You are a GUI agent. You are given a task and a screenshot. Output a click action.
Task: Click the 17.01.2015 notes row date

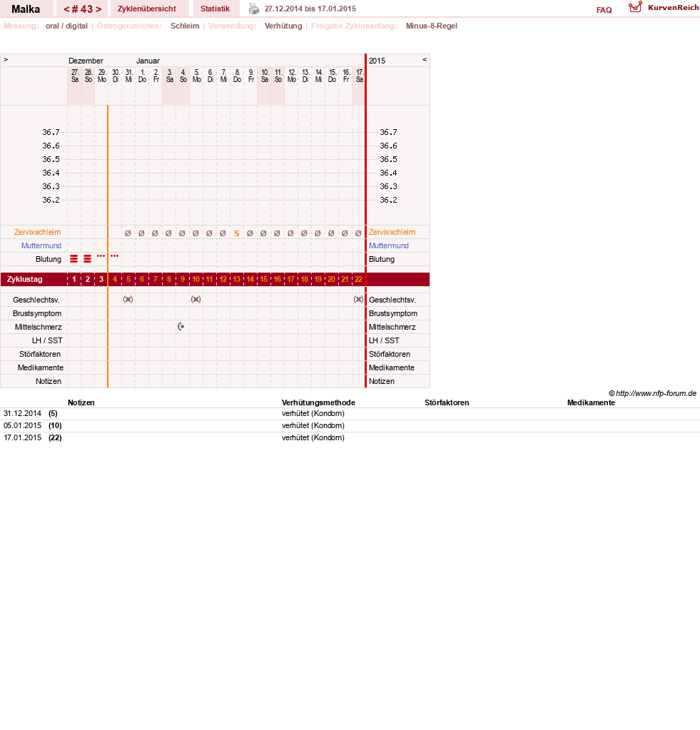[x=22, y=437]
